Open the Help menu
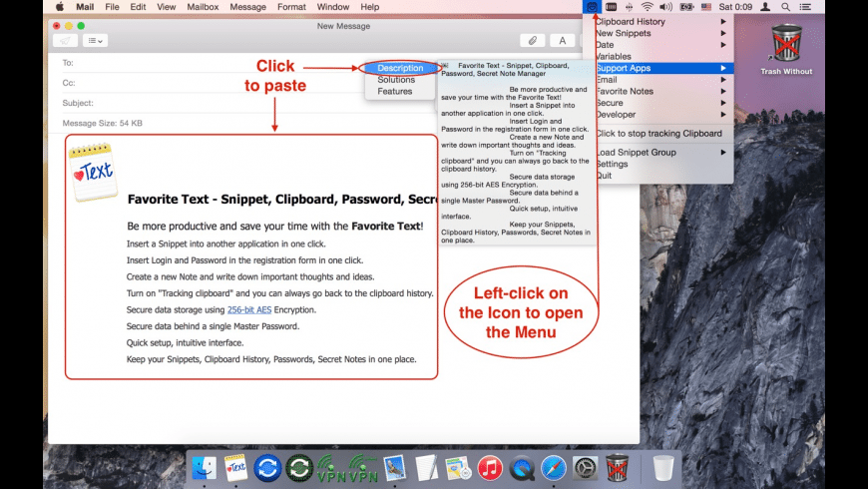The image size is (868, 489). (x=370, y=7)
